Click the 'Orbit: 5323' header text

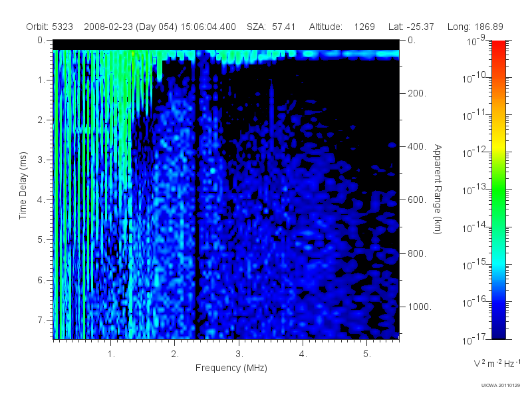(49, 27)
